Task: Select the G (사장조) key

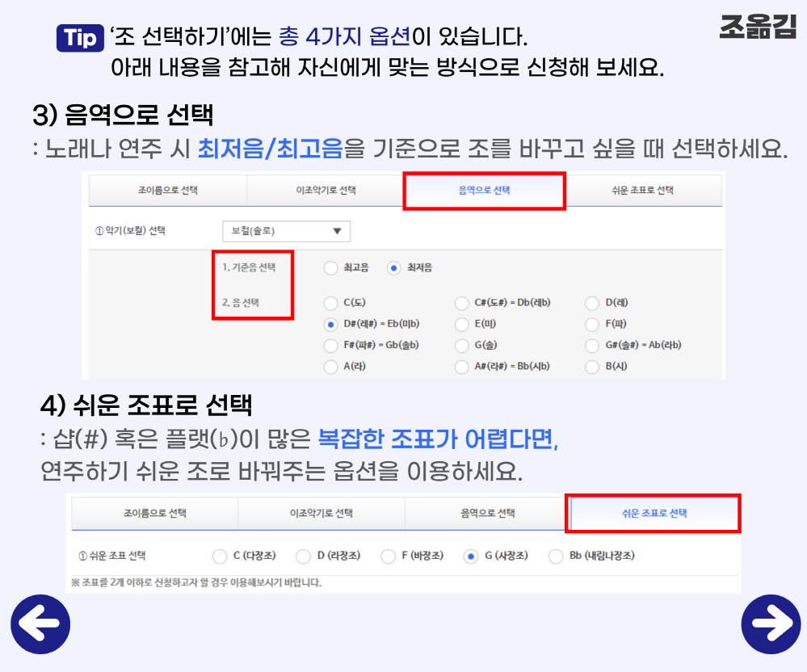Action: coord(471,556)
